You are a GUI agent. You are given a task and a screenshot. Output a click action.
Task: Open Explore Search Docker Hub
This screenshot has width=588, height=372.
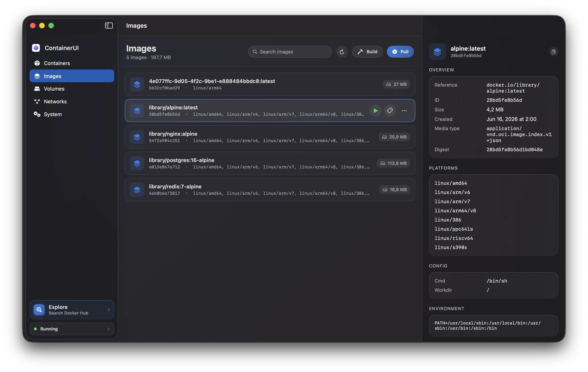point(72,310)
